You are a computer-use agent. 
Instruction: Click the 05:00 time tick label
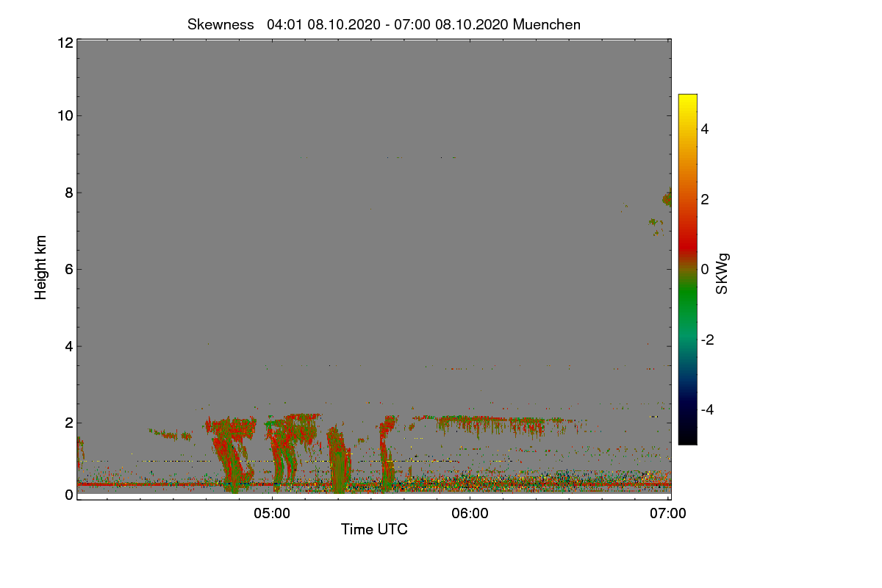pyautogui.click(x=272, y=514)
